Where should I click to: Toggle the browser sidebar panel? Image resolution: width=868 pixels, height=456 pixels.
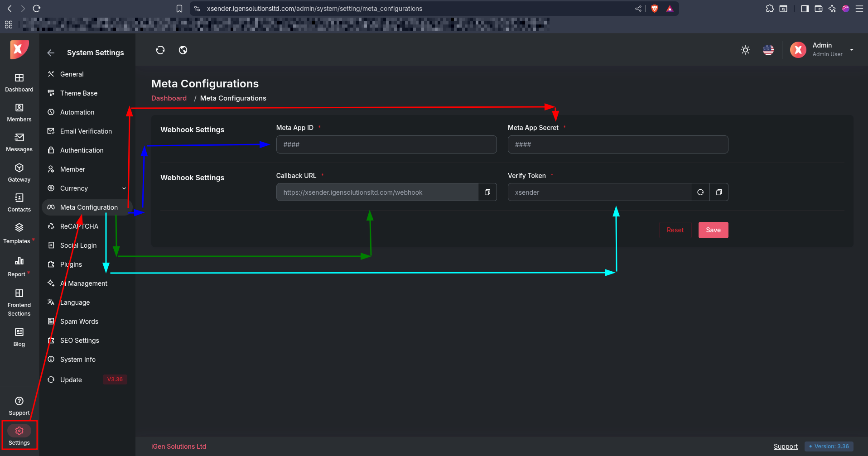805,9
